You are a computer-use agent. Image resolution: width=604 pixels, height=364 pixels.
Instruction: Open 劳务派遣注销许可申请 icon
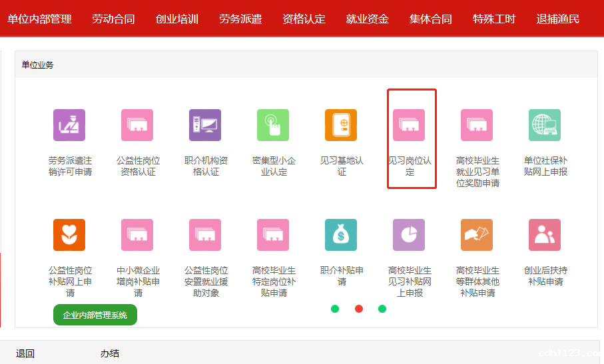tap(69, 125)
